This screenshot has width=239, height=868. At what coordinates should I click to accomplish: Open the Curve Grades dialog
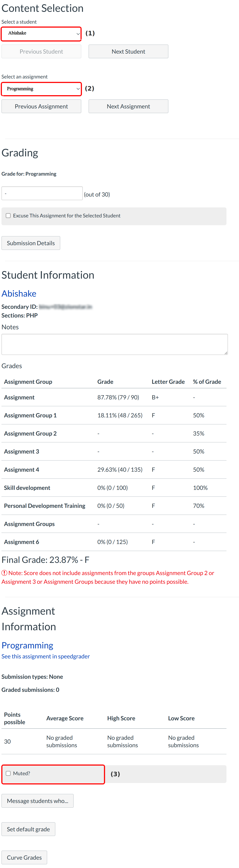tap(24, 857)
